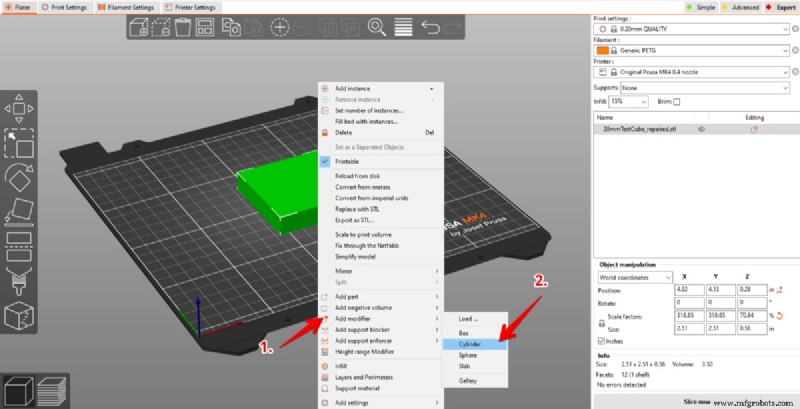Switch to Simple mode
The width and height of the screenshot is (800, 409).
(701, 7)
